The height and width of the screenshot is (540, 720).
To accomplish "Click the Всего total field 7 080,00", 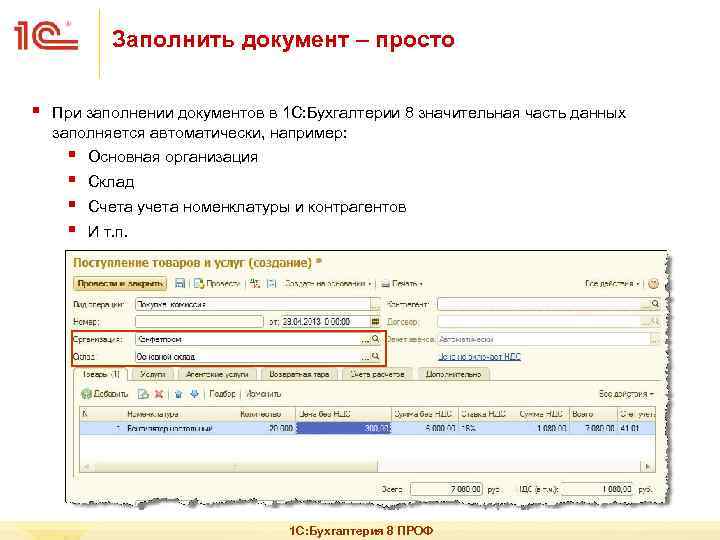I will coord(445,489).
